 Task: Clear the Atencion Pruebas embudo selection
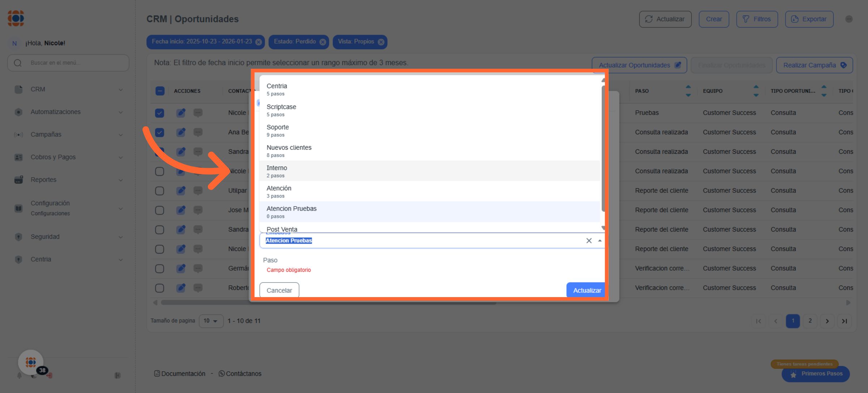coord(589,241)
